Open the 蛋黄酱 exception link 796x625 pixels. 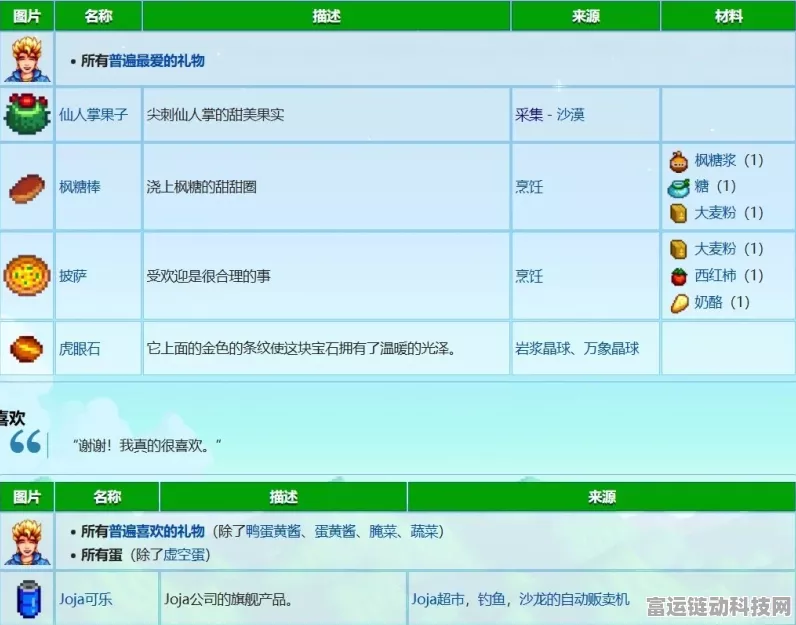click(x=335, y=532)
